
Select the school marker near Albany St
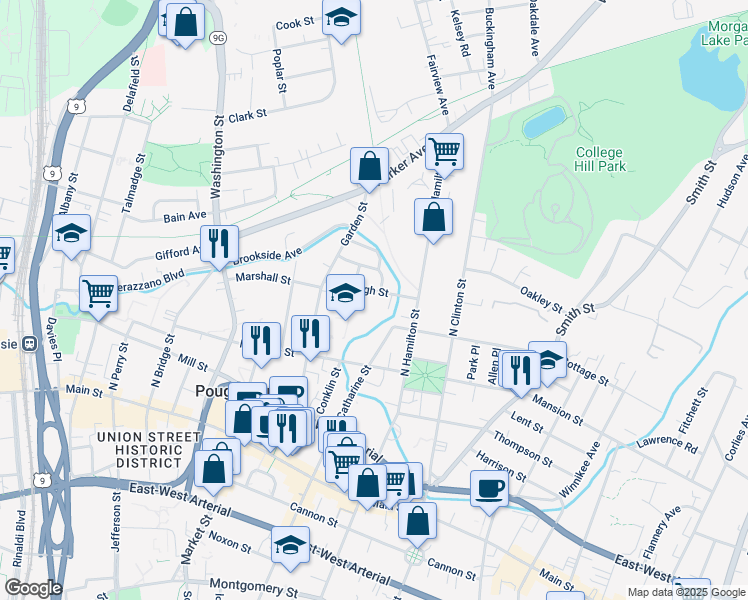point(71,234)
